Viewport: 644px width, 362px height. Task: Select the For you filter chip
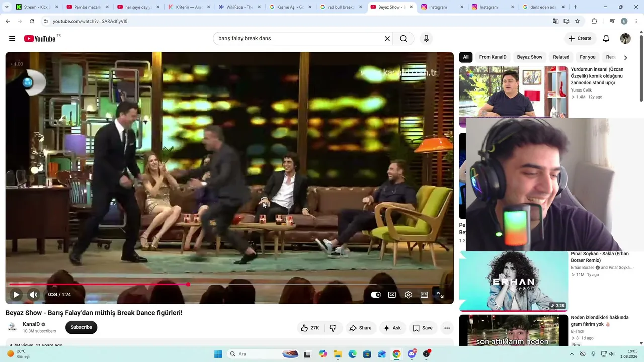click(588, 57)
